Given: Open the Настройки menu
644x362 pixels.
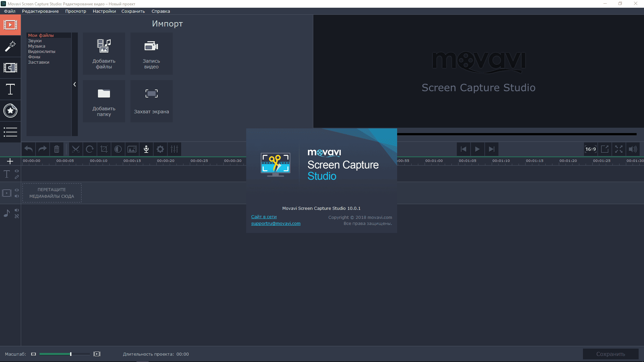Looking at the screenshot, I should pos(104,11).
